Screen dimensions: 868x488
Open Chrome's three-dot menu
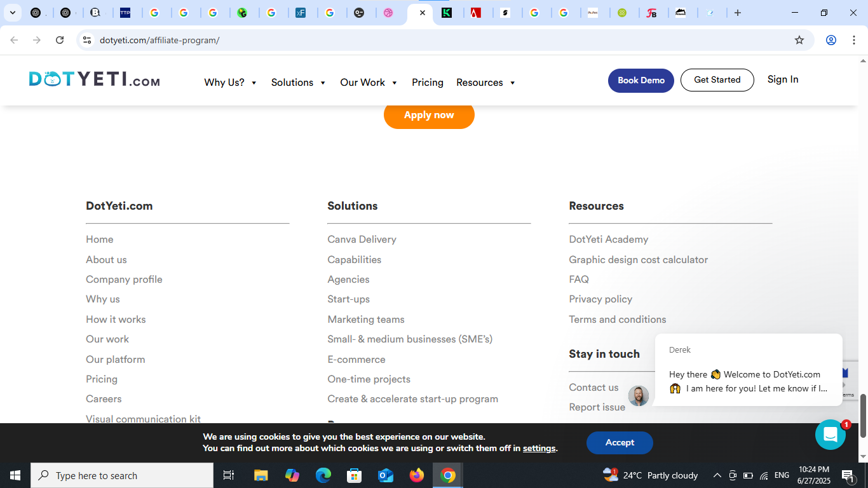pyautogui.click(x=854, y=40)
